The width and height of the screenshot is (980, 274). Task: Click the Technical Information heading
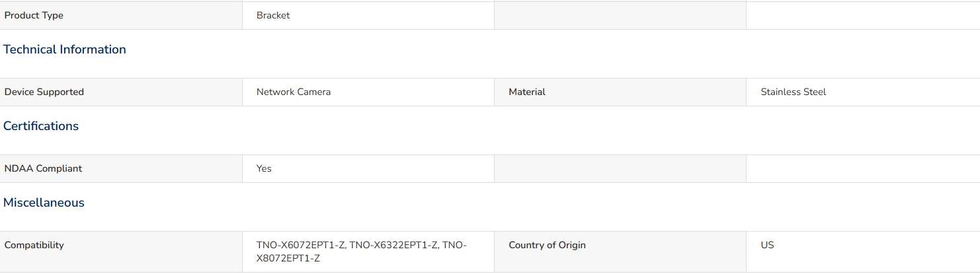click(65, 50)
